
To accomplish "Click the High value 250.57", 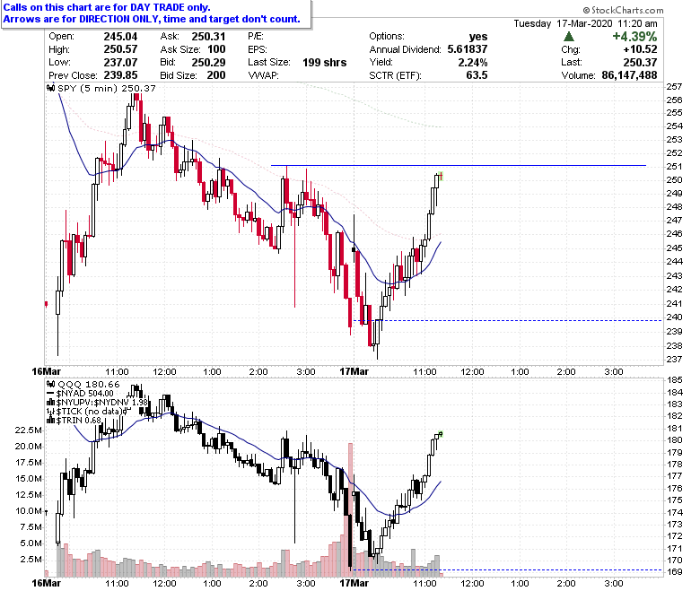I will tap(120, 49).
